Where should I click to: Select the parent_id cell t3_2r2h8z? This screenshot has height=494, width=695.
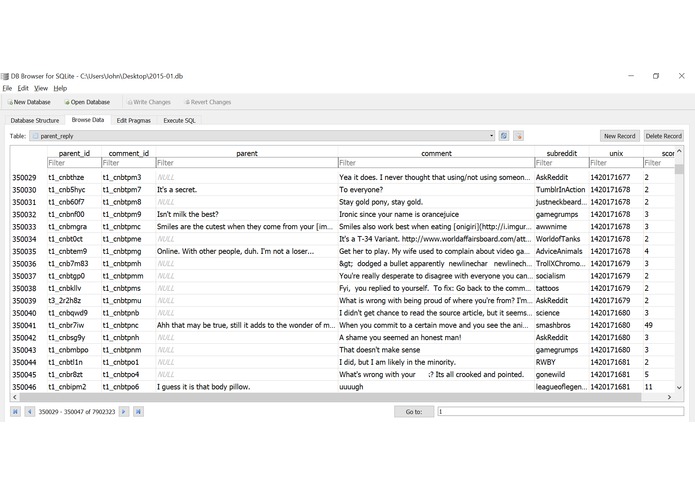(74, 301)
